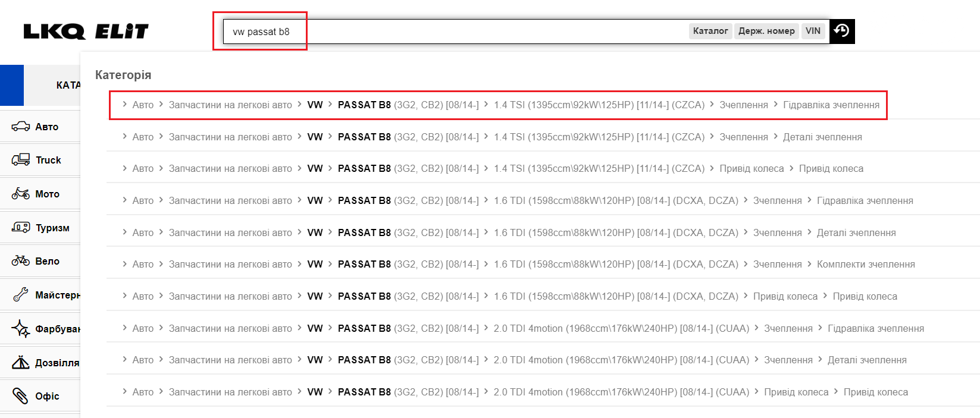Click the search history clock icon
980x418 pixels.
tap(841, 31)
